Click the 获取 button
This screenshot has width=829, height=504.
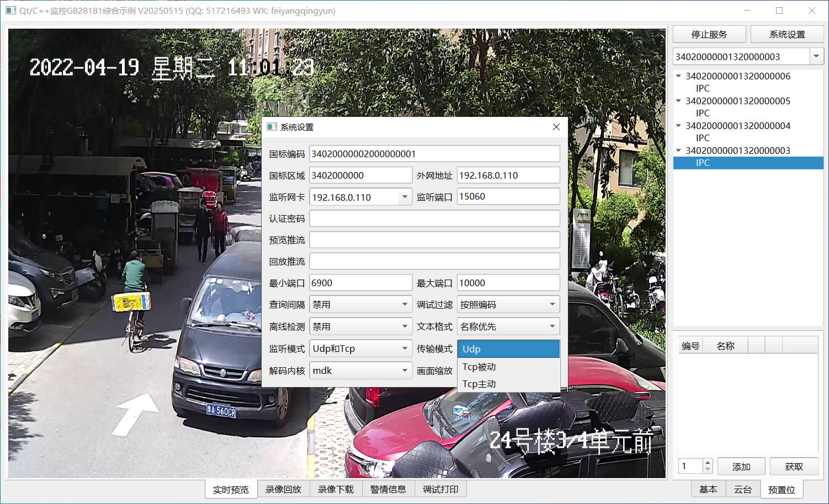pyautogui.click(x=794, y=467)
